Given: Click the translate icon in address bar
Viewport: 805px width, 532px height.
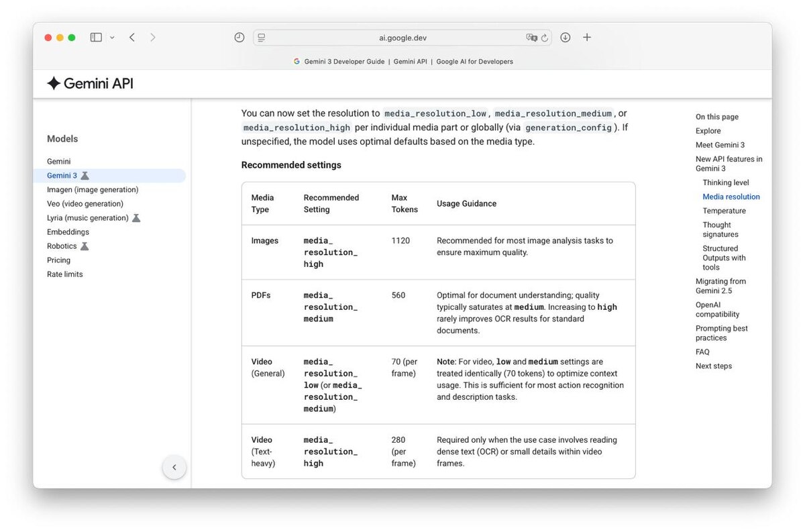Looking at the screenshot, I should click(531, 38).
